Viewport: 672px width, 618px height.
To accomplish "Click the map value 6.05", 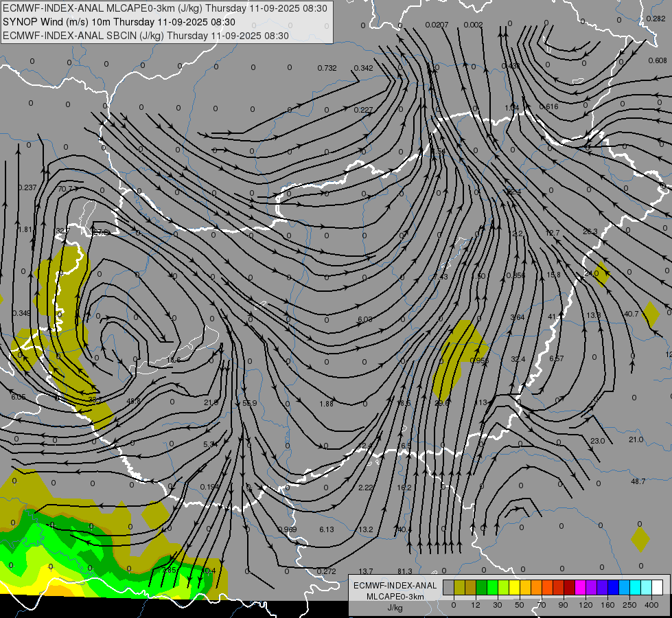I will tap(18, 398).
